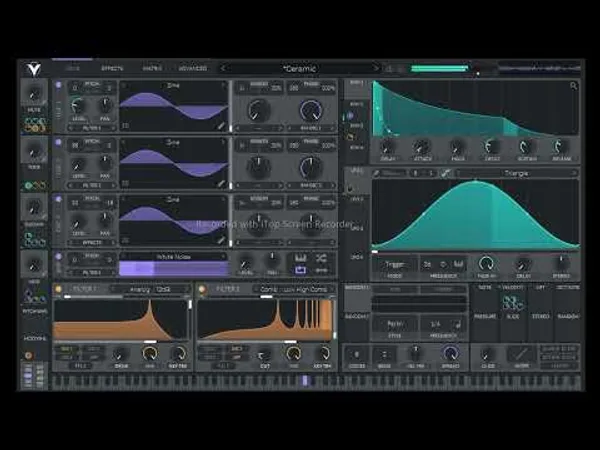The height and width of the screenshot is (450, 600).
Task: Click the highlighted key on the keyboard
Action: [x=305, y=381]
